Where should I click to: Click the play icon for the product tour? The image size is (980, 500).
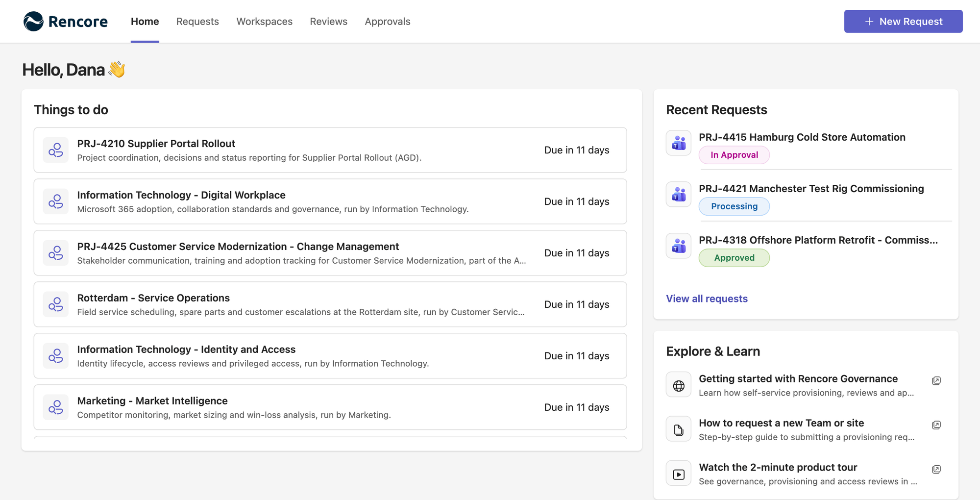click(x=679, y=474)
